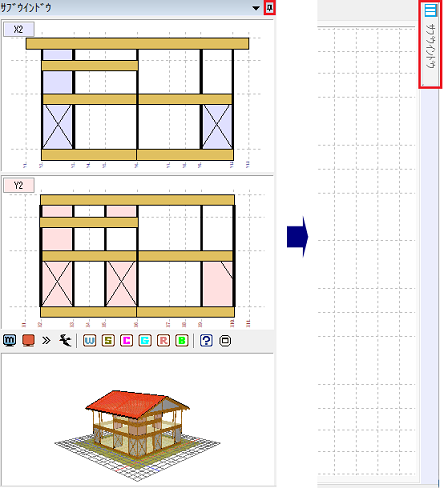Image resolution: width=444 pixels, height=488 pixels.
Task: Click the green B icon
Action: (182, 341)
